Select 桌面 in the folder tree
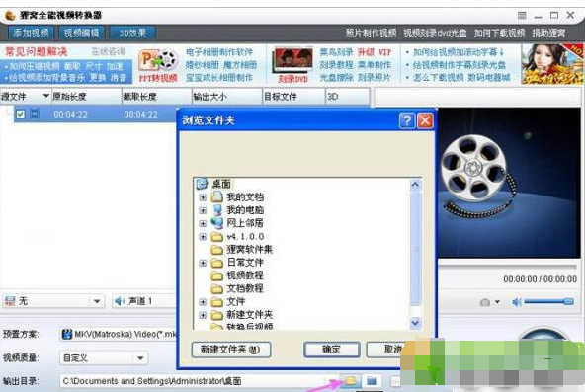This screenshot has height=392, width=585. point(221,184)
